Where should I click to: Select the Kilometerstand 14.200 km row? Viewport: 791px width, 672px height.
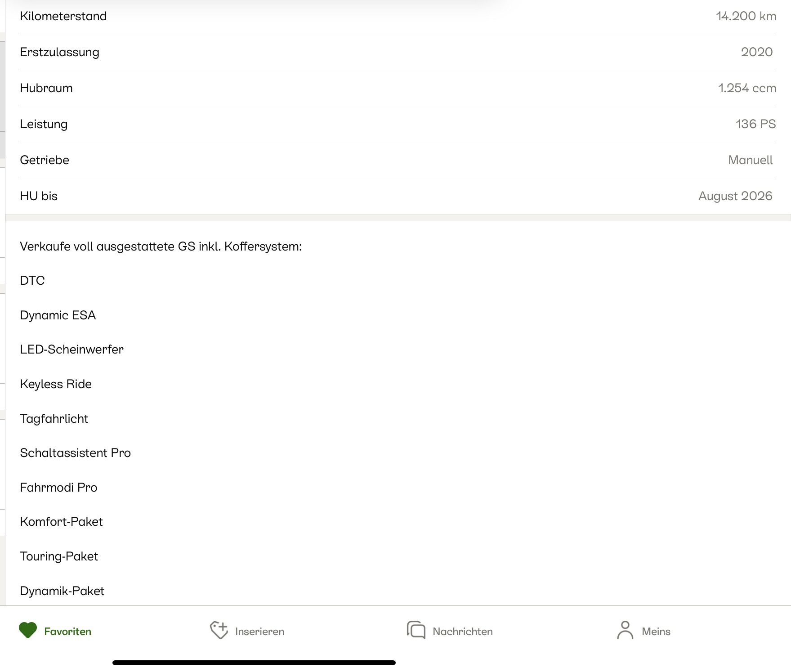click(398, 16)
